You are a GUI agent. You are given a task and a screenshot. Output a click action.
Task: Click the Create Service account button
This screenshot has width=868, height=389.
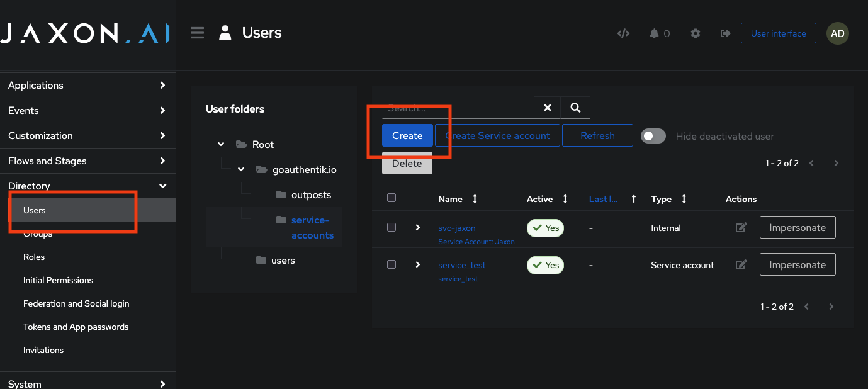pyautogui.click(x=497, y=135)
